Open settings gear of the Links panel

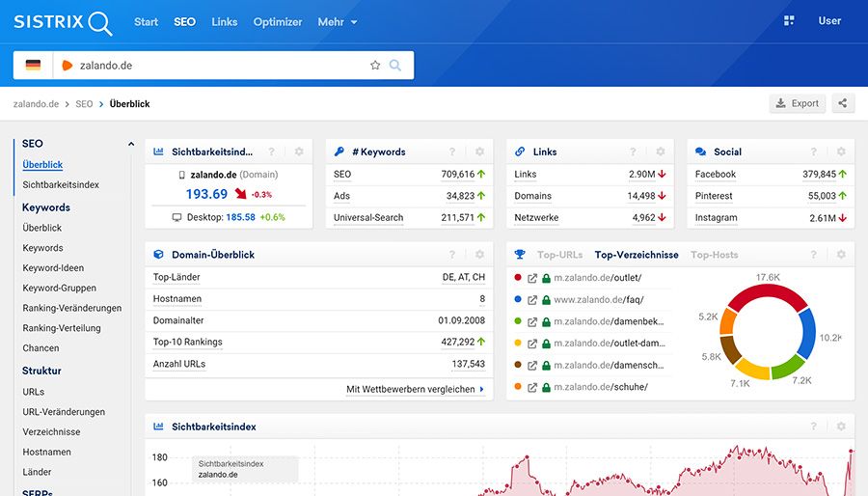(661, 152)
